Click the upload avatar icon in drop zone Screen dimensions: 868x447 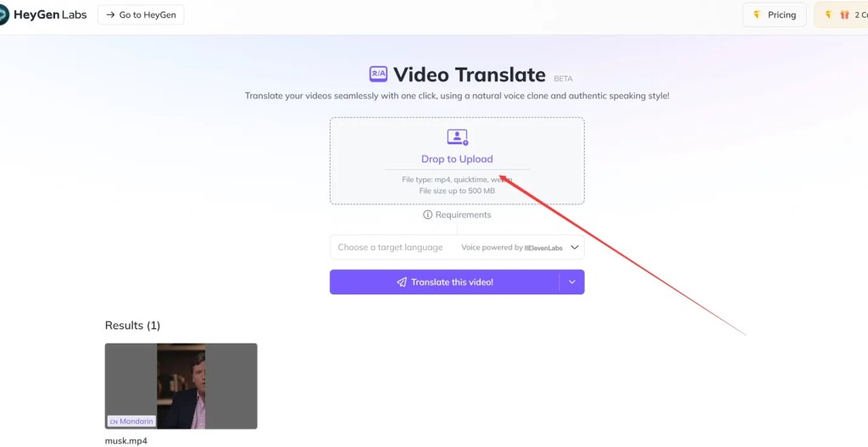point(457,137)
